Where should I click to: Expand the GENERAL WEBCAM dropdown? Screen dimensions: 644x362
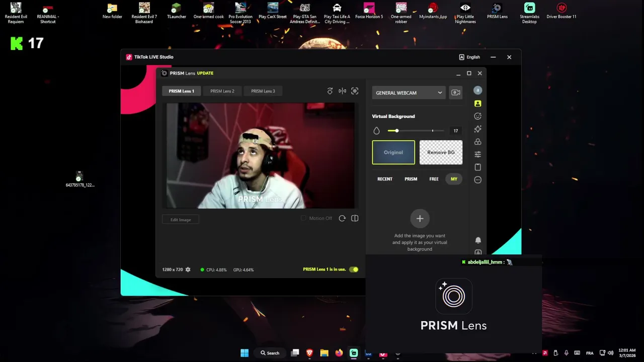click(x=409, y=93)
